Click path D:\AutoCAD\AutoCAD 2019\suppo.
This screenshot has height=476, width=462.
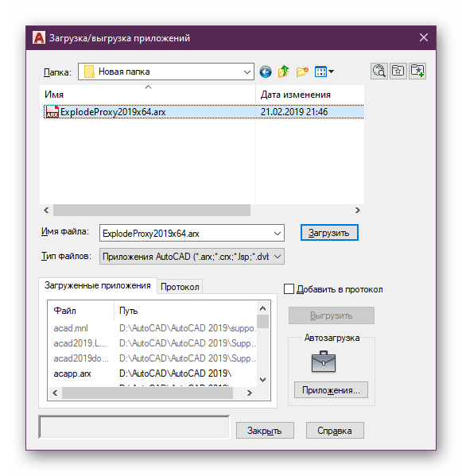[188, 328]
